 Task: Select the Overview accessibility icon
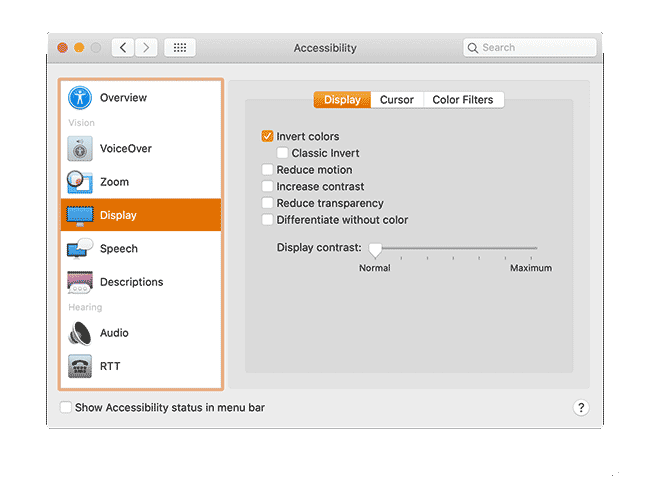pyautogui.click(x=80, y=98)
